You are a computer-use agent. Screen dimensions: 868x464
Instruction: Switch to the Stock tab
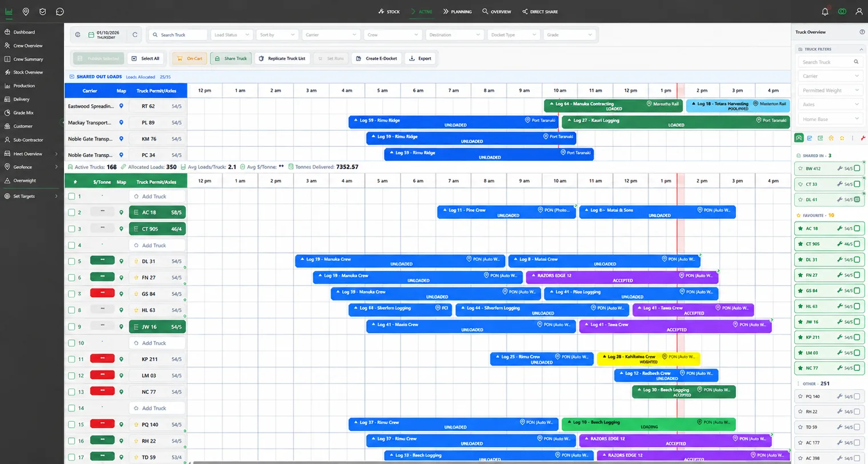(389, 11)
